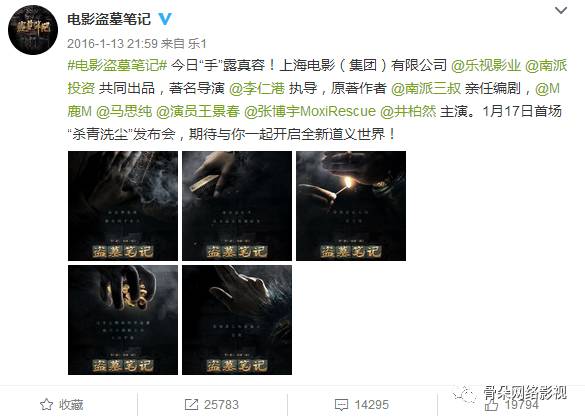Image resolution: width=585 pixels, height=419 pixels.
Task: Open the @南派三叔 mention link
Action: (426, 88)
